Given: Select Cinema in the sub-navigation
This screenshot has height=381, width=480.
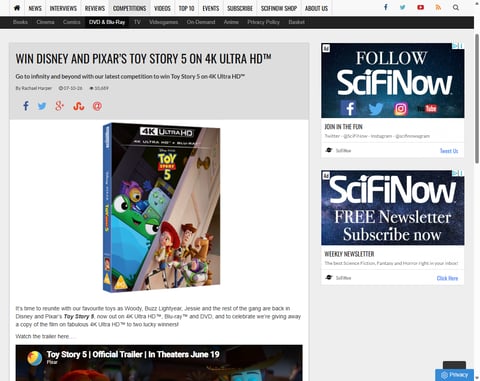Looking at the screenshot, I should pos(45,22).
